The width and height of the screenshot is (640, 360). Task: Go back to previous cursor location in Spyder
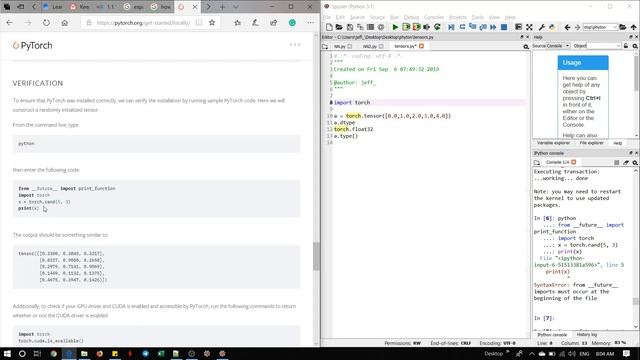pyautogui.click(x=567, y=27)
